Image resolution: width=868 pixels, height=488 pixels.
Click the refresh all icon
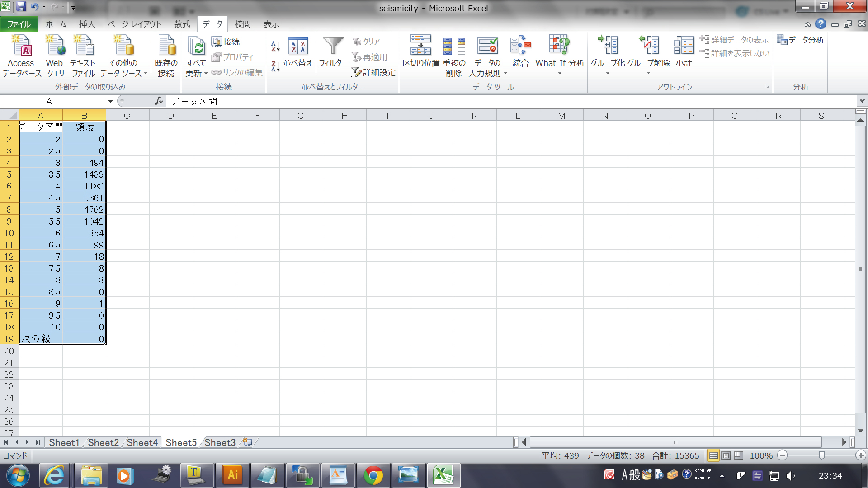197,46
